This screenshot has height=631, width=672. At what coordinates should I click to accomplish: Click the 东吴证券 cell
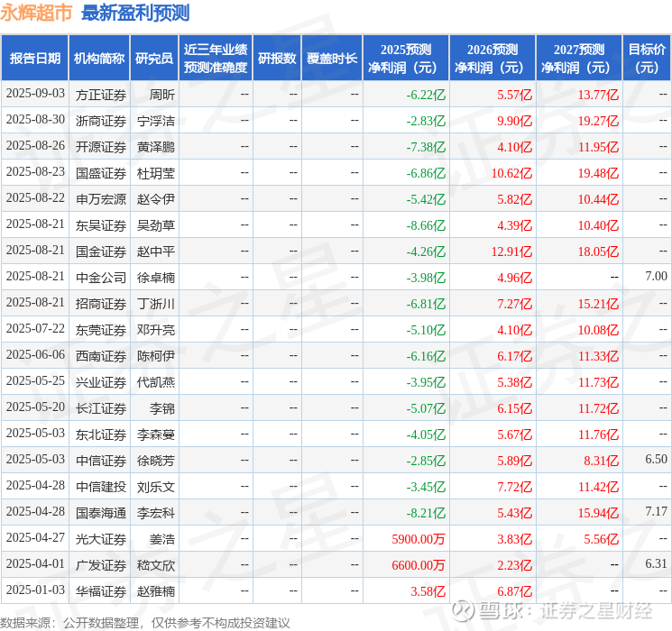101,225
